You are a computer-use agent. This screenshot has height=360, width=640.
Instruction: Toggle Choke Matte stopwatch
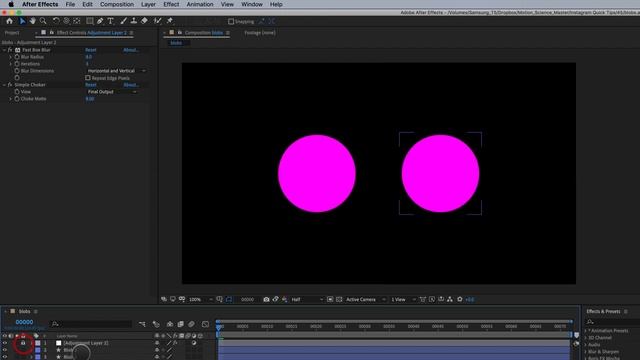point(17,99)
